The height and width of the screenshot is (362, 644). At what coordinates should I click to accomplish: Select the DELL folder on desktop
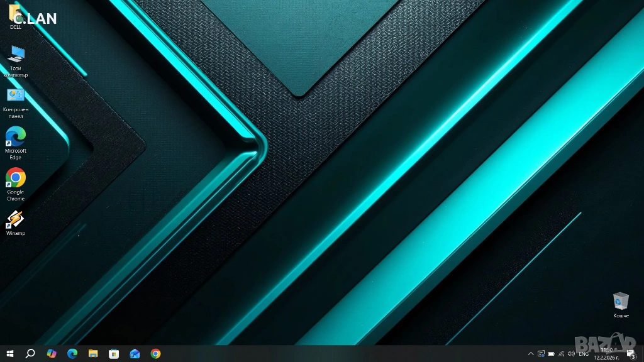pyautogui.click(x=15, y=14)
